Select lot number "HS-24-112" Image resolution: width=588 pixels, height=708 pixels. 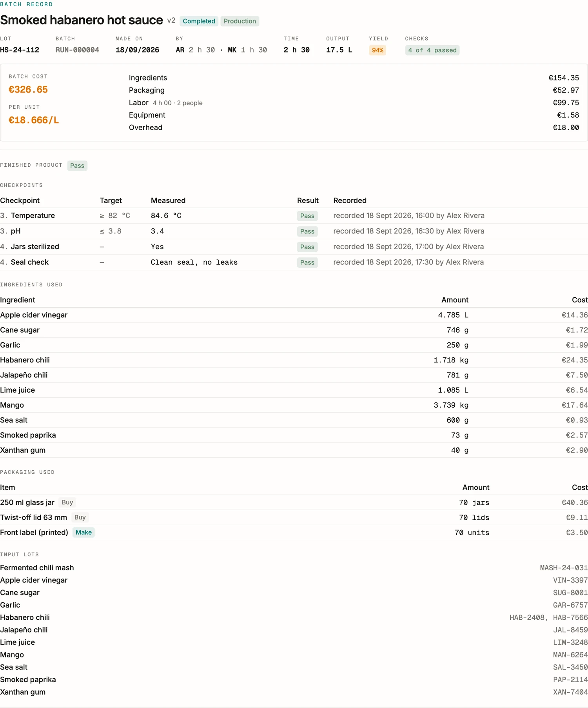[x=20, y=50]
